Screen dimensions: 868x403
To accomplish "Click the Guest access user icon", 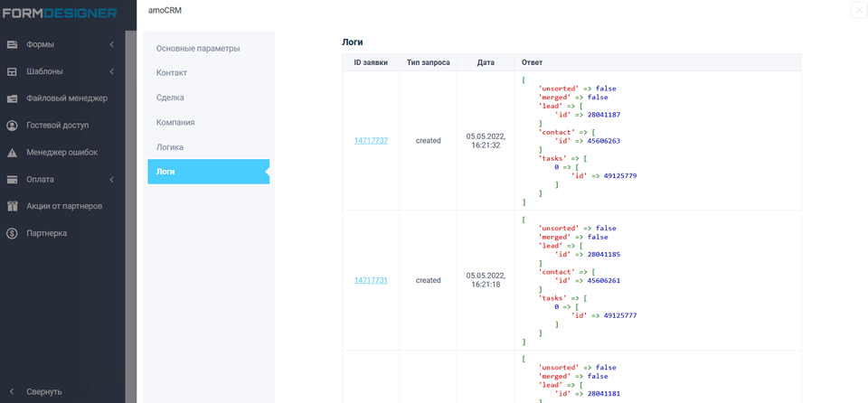I will coord(13,126).
